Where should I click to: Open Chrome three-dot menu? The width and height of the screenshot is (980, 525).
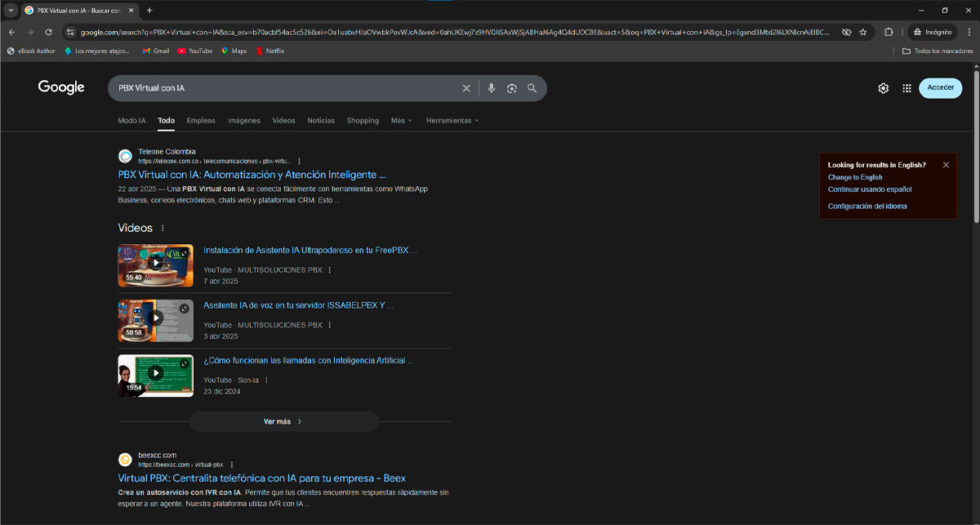tap(968, 32)
